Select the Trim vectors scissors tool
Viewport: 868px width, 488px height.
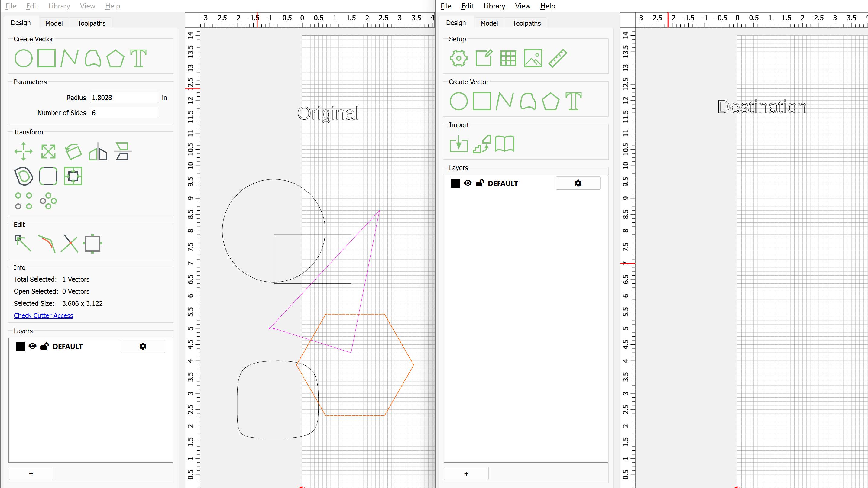click(70, 244)
